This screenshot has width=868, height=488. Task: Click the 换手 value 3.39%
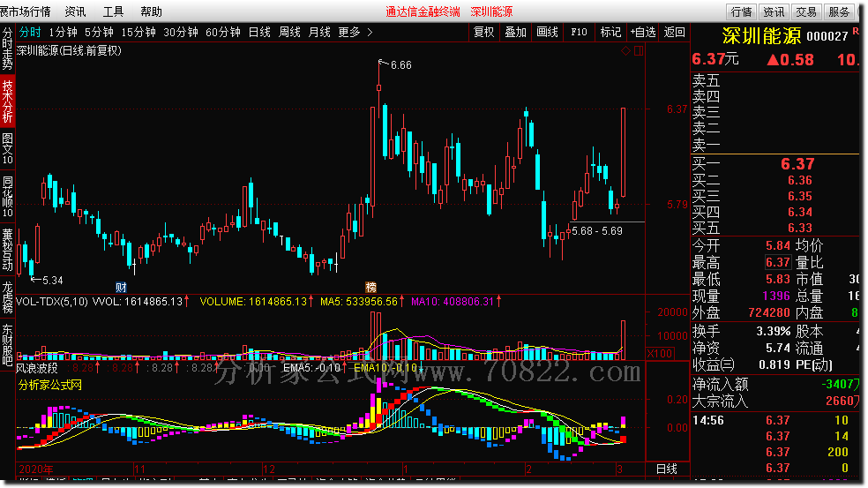(774, 331)
